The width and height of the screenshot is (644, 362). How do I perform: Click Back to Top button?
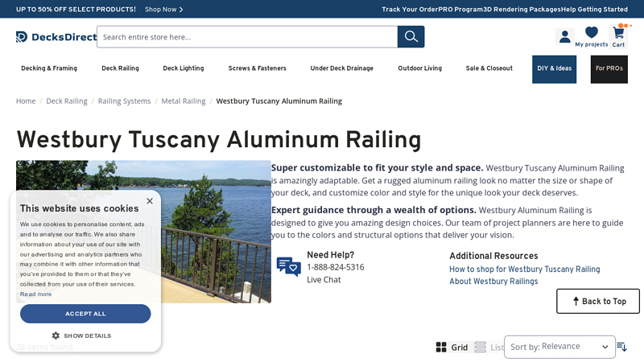tap(598, 301)
